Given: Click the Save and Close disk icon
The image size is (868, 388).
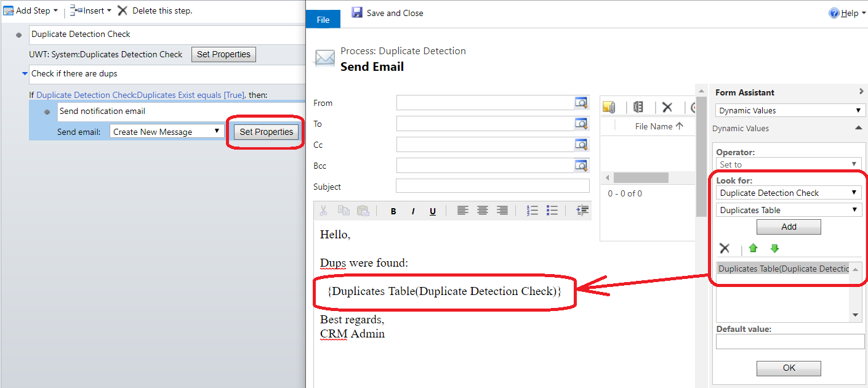Looking at the screenshot, I should pyautogui.click(x=357, y=12).
